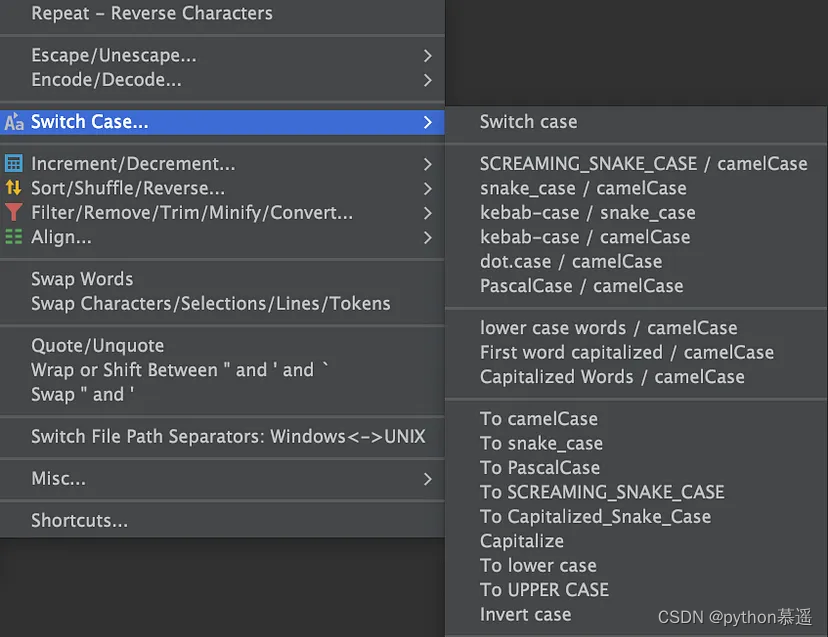This screenshot has width=828, height=637.
Task: Select Repeat - Reverse Characters
Action: (x=151, y=14)
